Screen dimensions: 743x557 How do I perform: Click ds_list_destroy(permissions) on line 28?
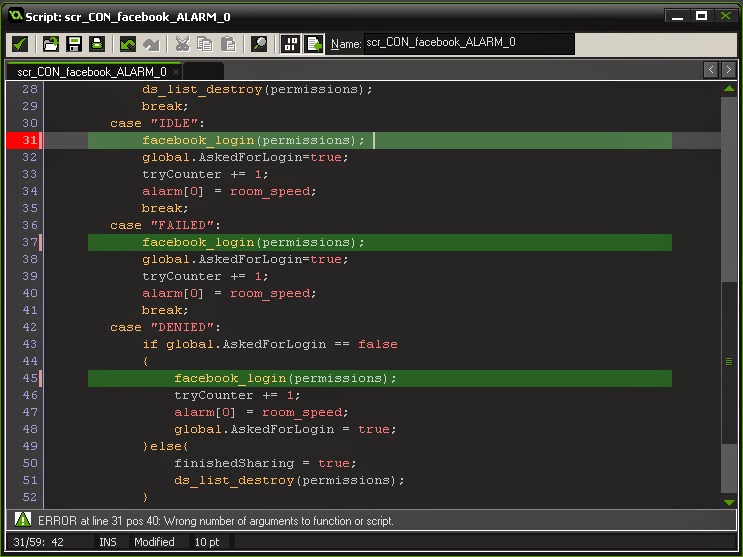257,89
